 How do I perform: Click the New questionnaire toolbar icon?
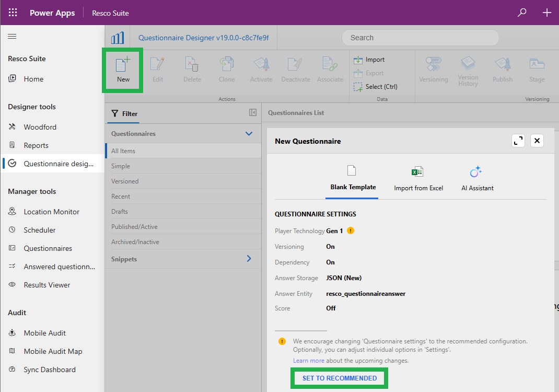click(x=123, y=70)
